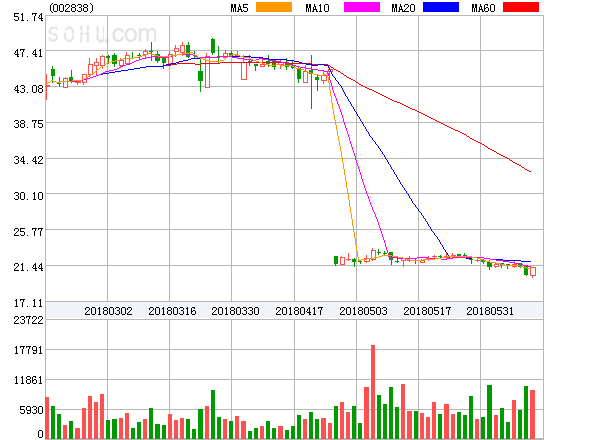This screenshot has height=440, width=600.
Task: Click the 43.08 price axis value
Action: pos(28,89)
